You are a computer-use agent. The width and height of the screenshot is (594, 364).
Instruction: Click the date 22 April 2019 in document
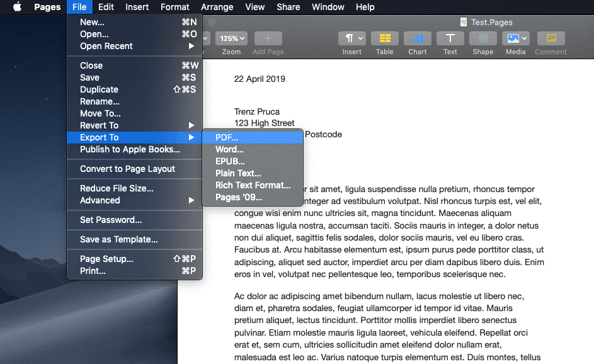(260, 79)
